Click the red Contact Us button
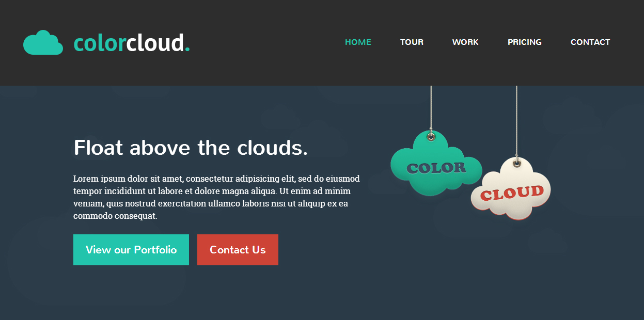 [x=238, y=250]
